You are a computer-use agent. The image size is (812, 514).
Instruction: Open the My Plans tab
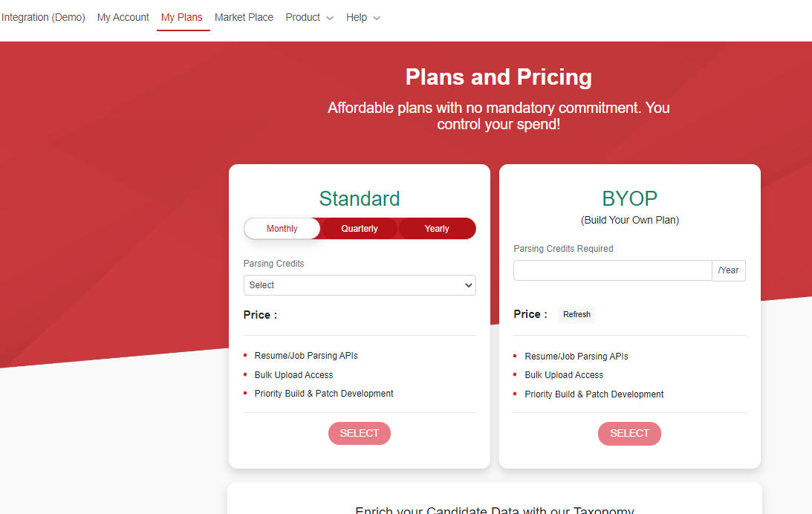pos(182,18)
